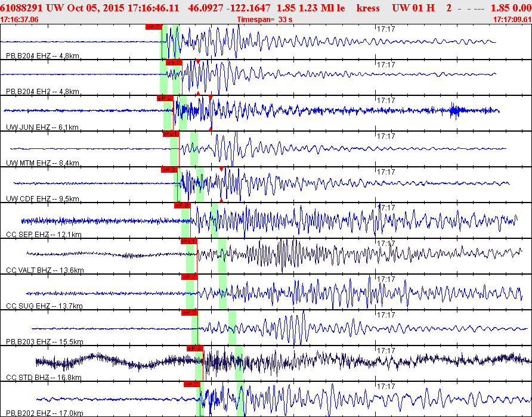The width and height of the screenshot is (532, 417).
Task: Select the iPd1 pick flag on UW MTM
Action: (171, 134)
